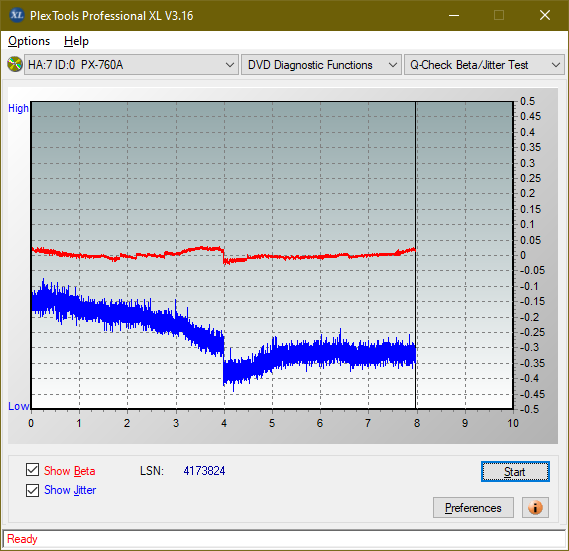This screenshot has width=569, height=551.
Task: Start the Beta/Jitter test
Action: pyautogui.click(x=515, y=472)
